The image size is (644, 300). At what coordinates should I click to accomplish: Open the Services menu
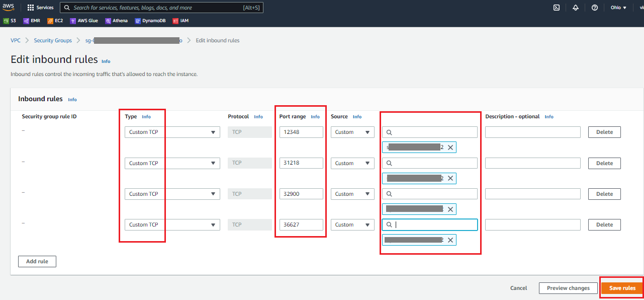click(x=40, y=8)
